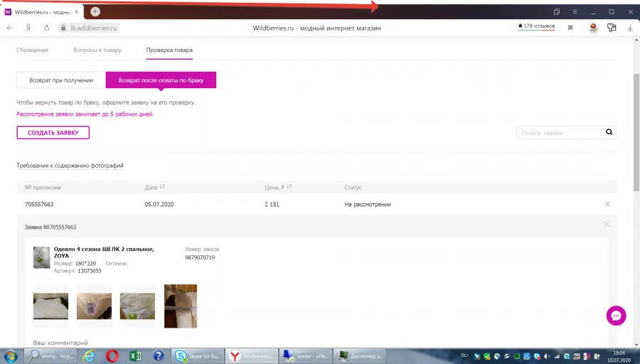The width and height of the screenshot is (640, 364).
Task: Select Возврат при получении tab
Action: (61, 80)
